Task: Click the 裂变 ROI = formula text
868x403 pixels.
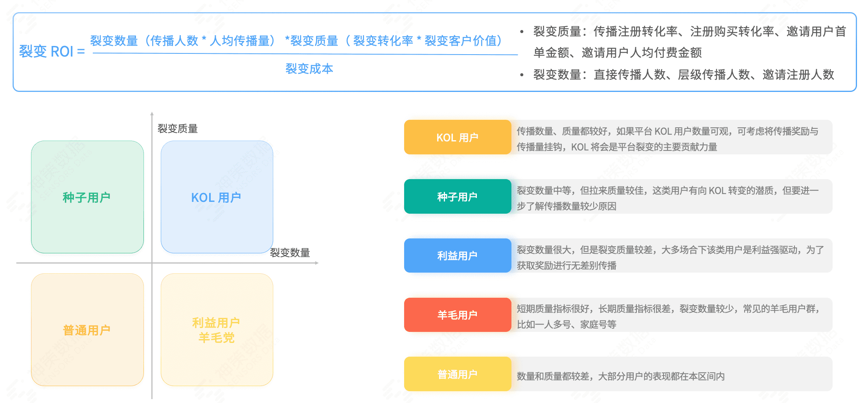Action: point(52,51)
